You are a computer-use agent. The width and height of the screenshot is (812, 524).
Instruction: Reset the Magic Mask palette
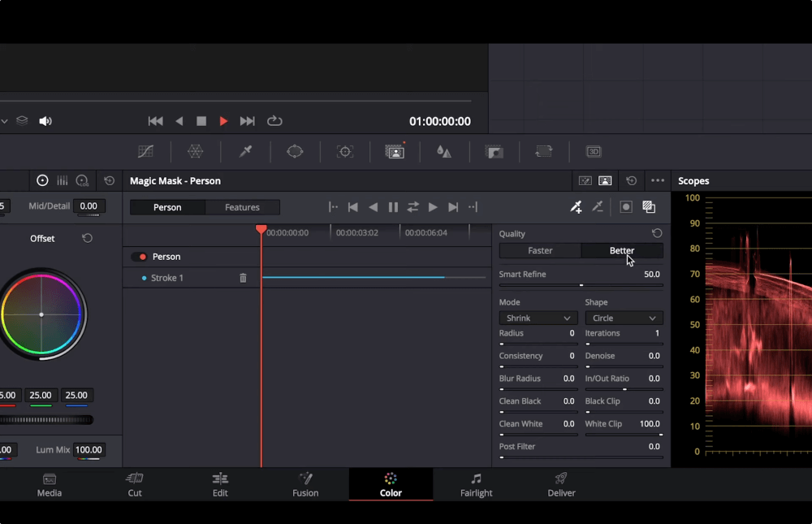[631, 180]
